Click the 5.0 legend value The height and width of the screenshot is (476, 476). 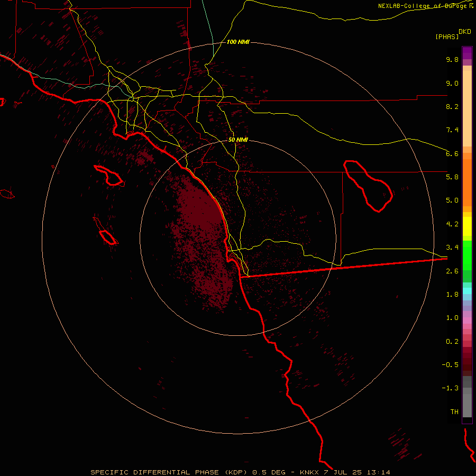click(x=452, y=200)
